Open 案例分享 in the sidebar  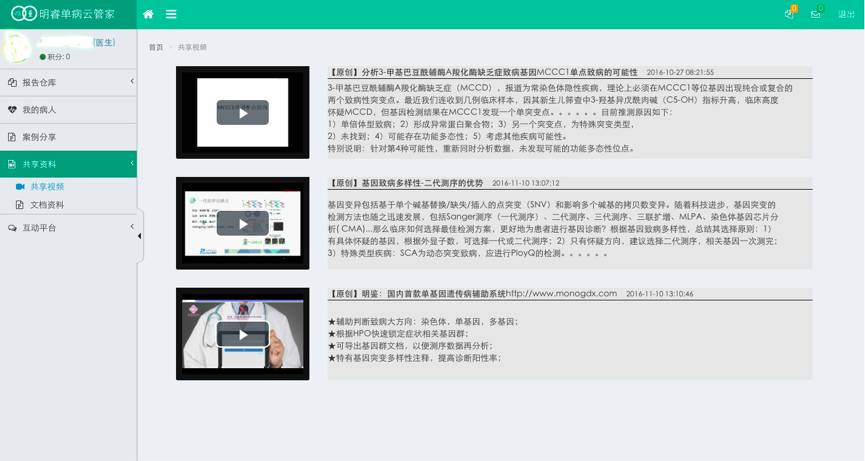tap(40, 137)
